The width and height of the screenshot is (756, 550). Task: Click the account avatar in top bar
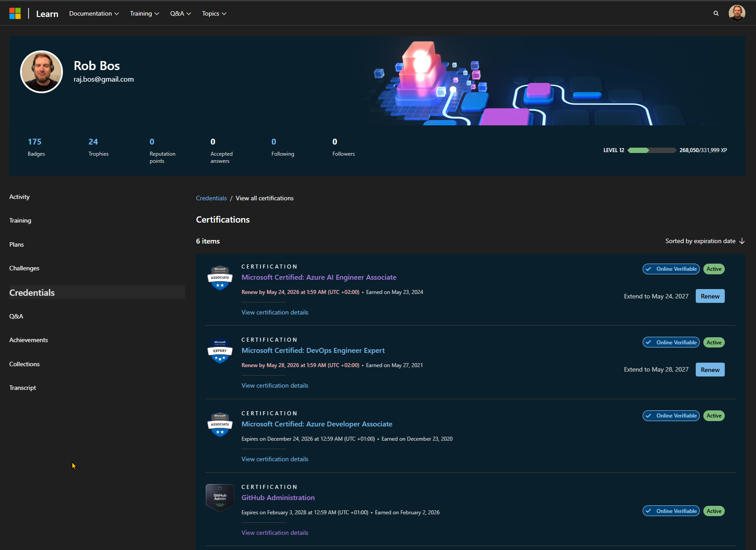[736, 13]
